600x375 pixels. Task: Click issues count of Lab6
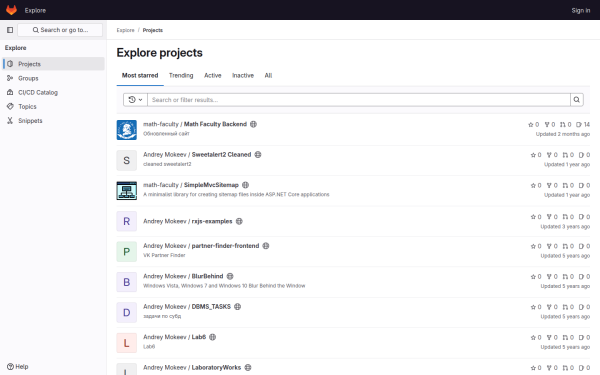584,338
